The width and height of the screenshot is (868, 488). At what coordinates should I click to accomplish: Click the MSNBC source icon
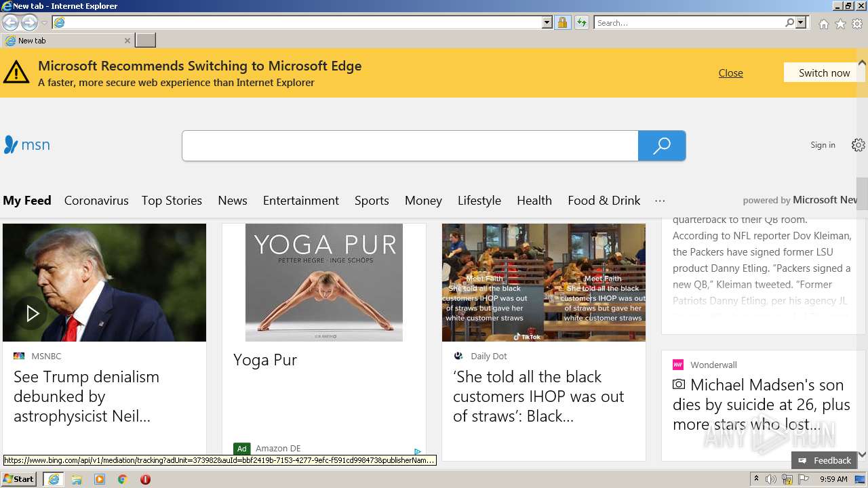(19, 356)
